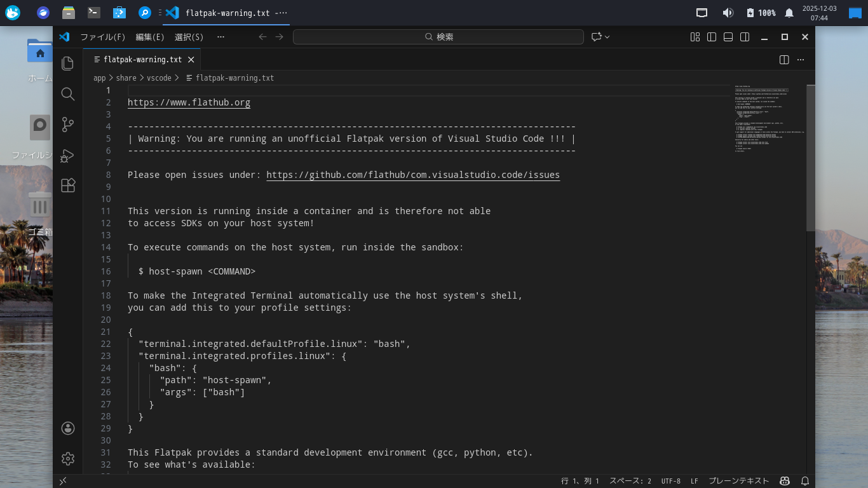Open the Manage gear settings icon
This screenshot has width=868, height=488.
coord(68,458)
